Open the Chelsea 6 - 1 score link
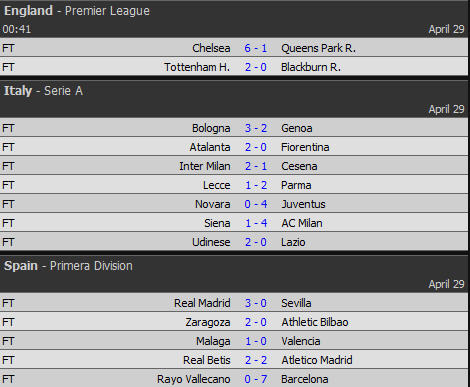Image resolution: width=470 pixels, height=387 pixels. click(x=256, y=48)
